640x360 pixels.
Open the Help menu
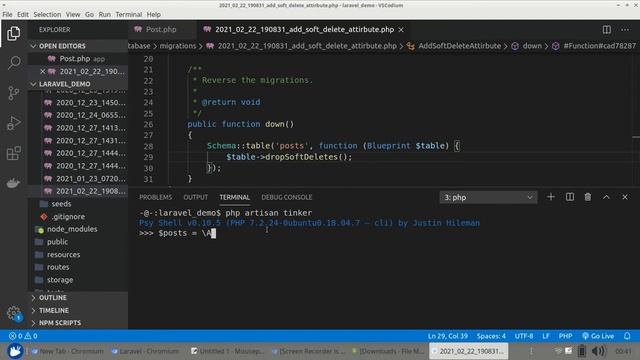(153, 14)
